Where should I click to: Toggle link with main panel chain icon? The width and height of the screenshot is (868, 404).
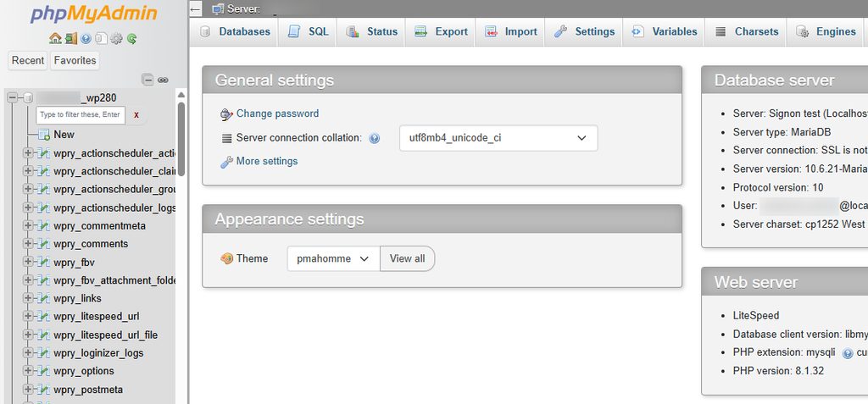click(x=163, y=80)
